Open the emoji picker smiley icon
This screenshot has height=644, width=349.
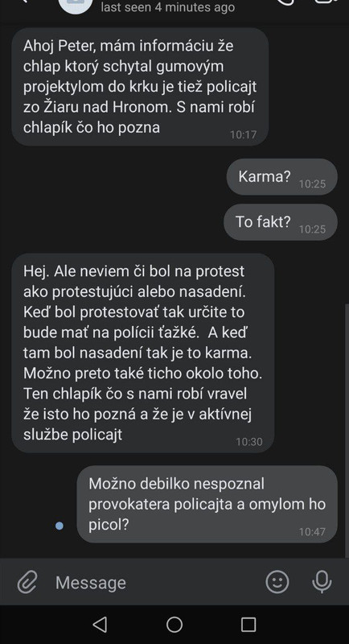click(277, 582)
